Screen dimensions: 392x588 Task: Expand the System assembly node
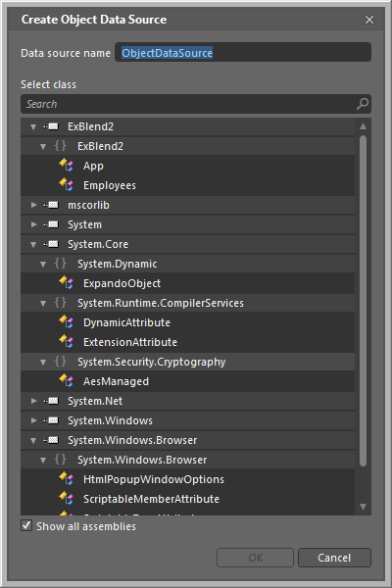[x=33, y=224]
